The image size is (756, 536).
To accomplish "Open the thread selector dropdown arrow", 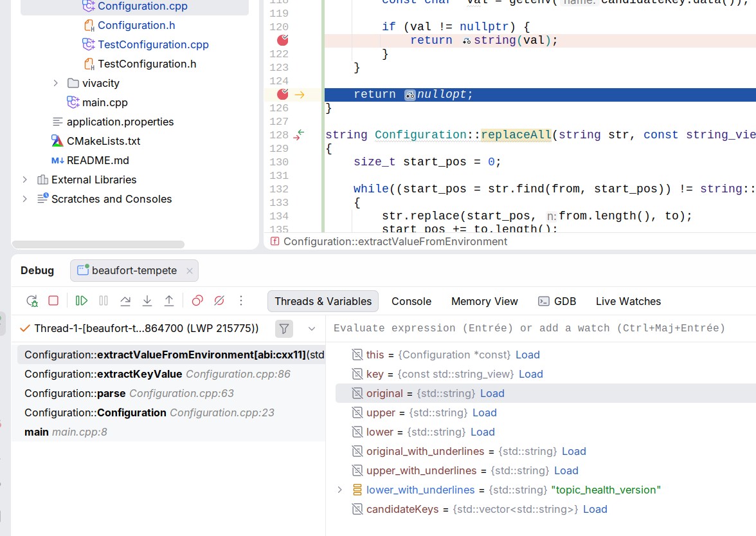I will (311, 329).
